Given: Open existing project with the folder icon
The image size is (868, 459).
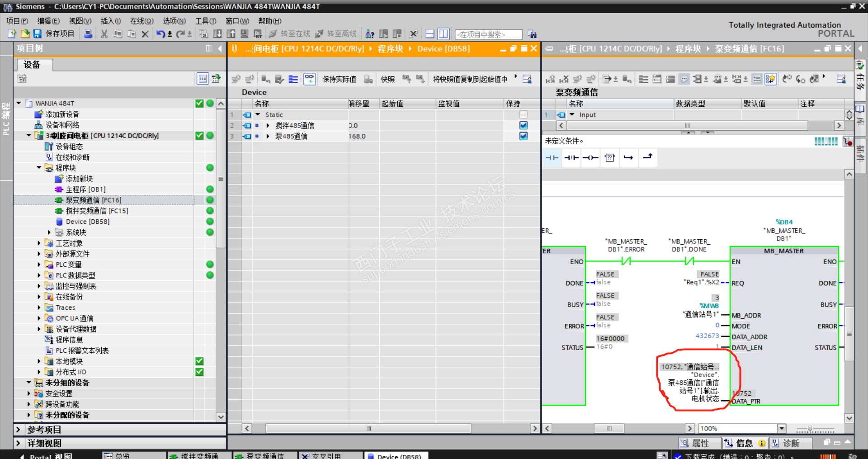Looking at the screenshot, I should coord(25,34).
